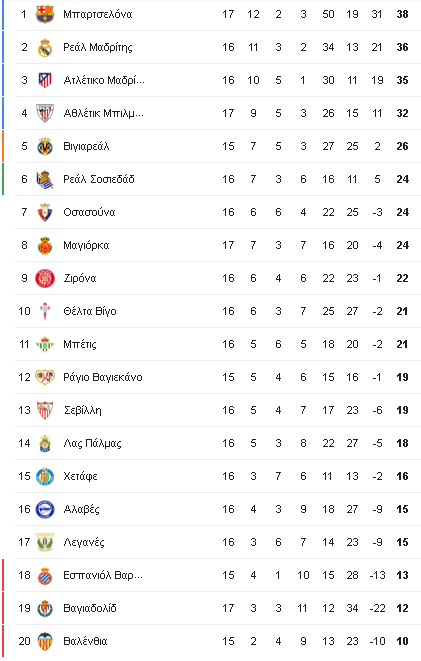421x661 pixels.
Task: Click the Real Madrid crest icon
Action: coord(45,47)
